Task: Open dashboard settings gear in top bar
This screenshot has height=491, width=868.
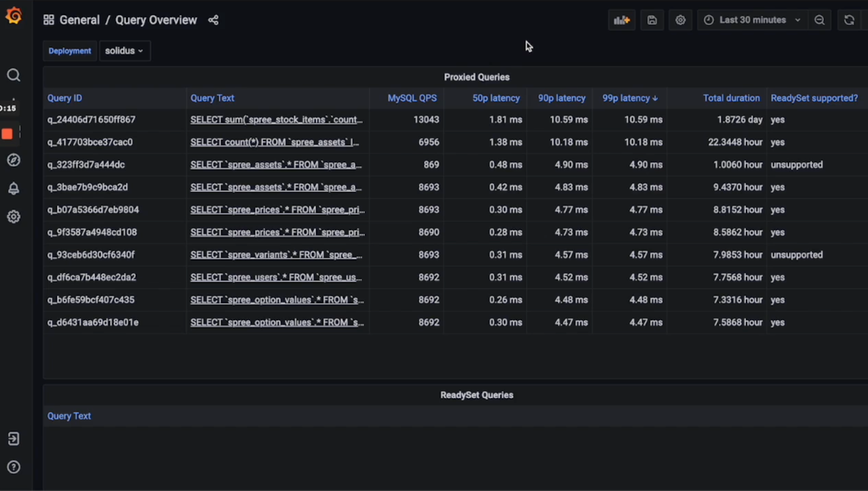Action: (680, 20)
